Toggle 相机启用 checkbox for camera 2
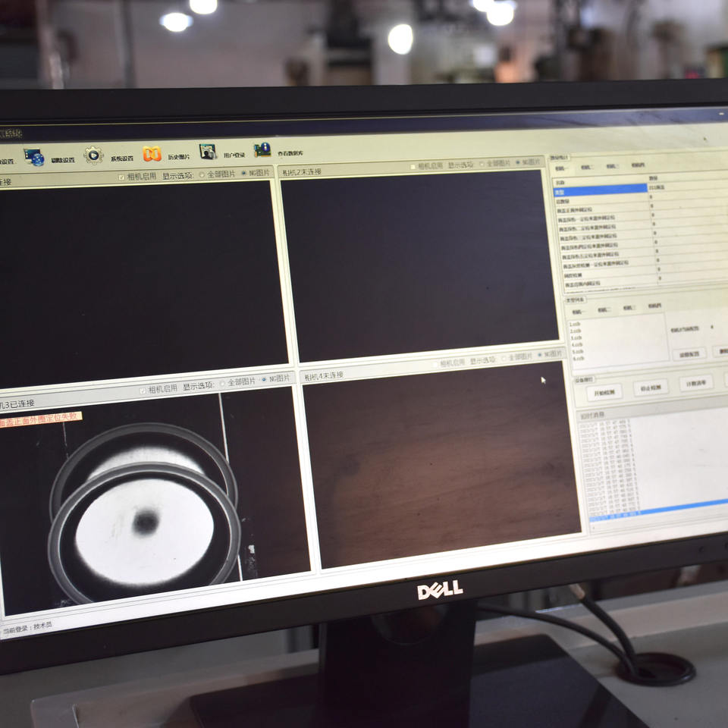Screen dimensions: 728x728 click(x=413, y=167)
